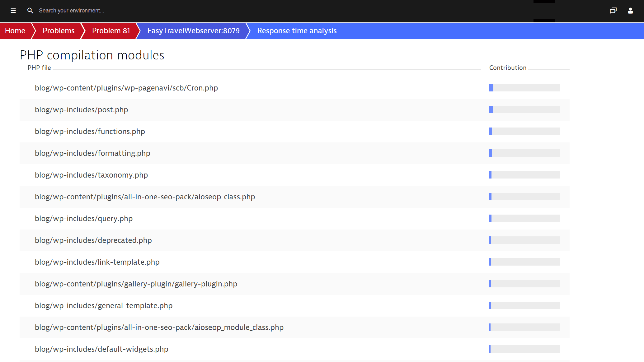644x362 pixels.
Task: Select blog/wp-includes/query.php row
Action: pos(294,219)
